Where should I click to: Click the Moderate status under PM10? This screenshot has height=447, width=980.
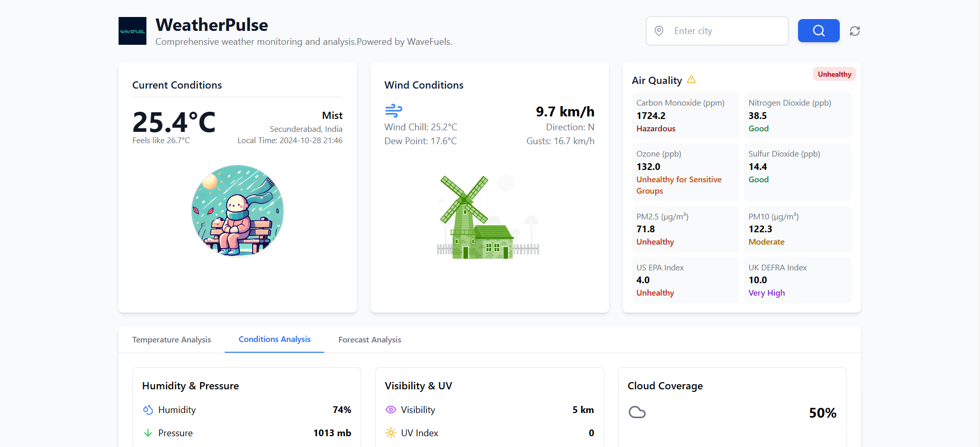point(766,242)
